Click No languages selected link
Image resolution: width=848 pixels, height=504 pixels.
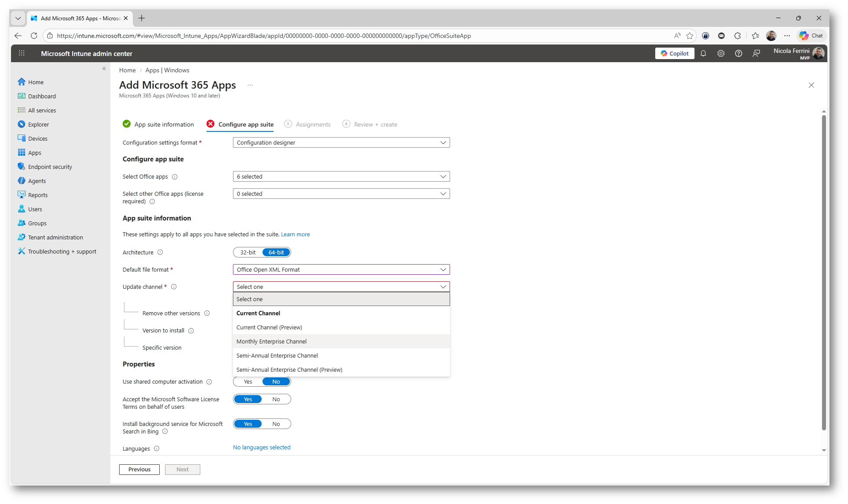pos(261,447)
